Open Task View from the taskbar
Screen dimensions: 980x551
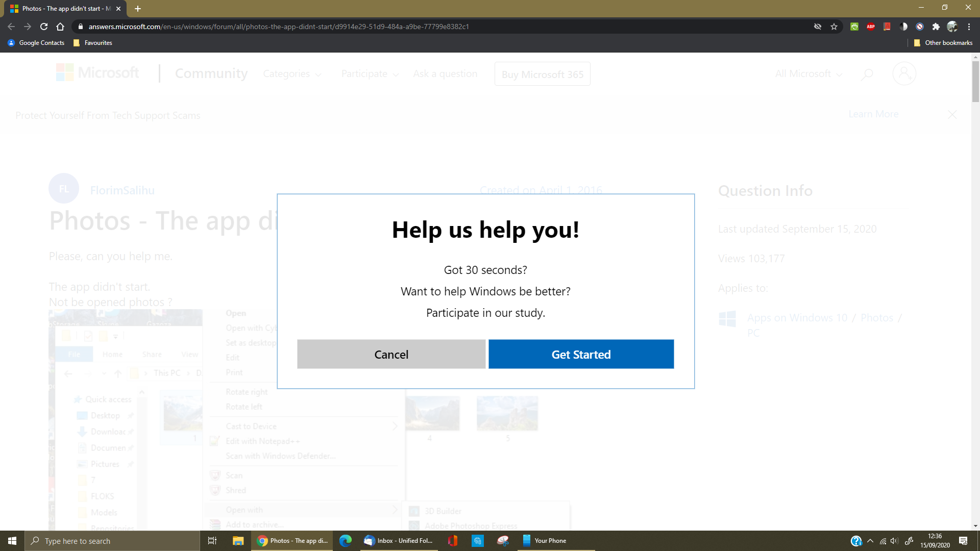(212, 541)
